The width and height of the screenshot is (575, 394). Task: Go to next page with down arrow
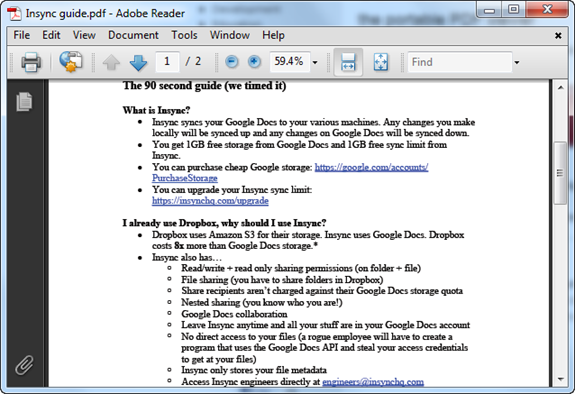point(138,62)
